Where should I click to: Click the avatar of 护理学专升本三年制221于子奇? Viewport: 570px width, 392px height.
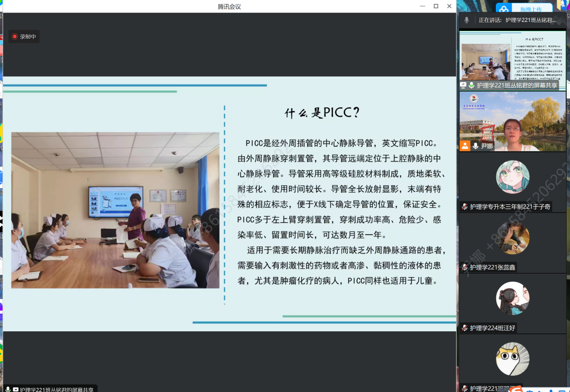coord(512,177)
